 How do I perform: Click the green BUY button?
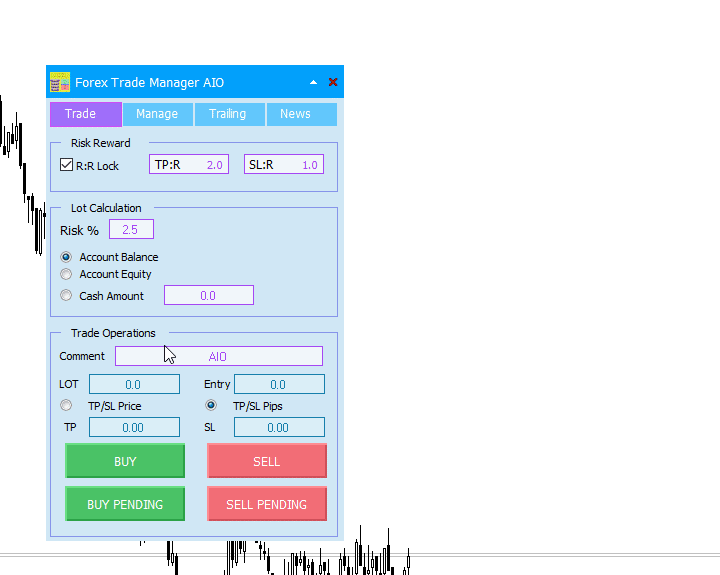tap(125, 461)
